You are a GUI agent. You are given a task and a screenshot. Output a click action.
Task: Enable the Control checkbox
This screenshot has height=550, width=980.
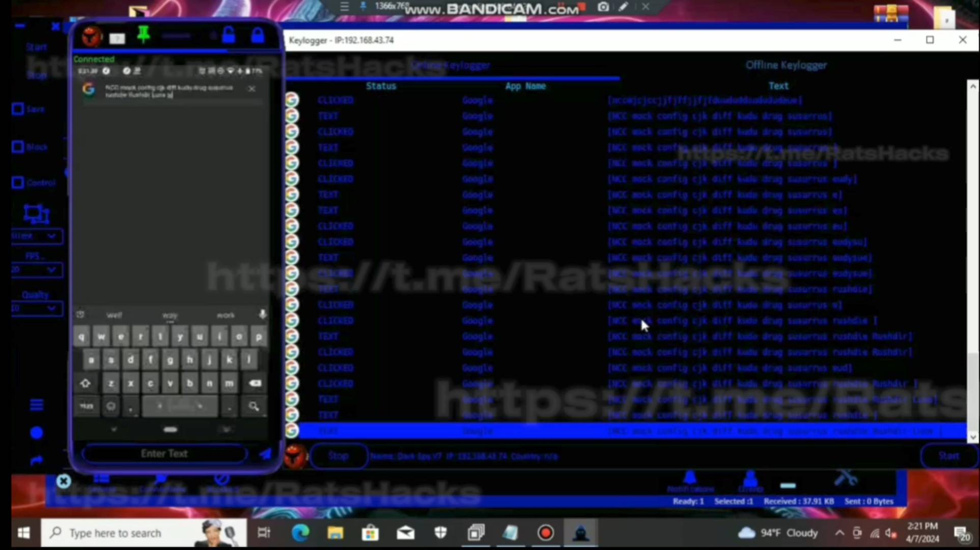[x=18, y=182]
